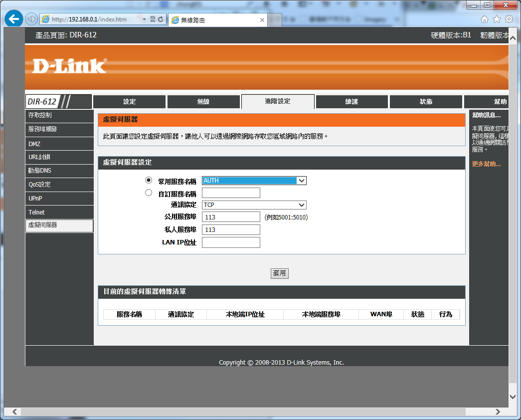Viewport: 521px width, 420px height.
Task: Open the 更多幫助... link
Action: point(486,164)
